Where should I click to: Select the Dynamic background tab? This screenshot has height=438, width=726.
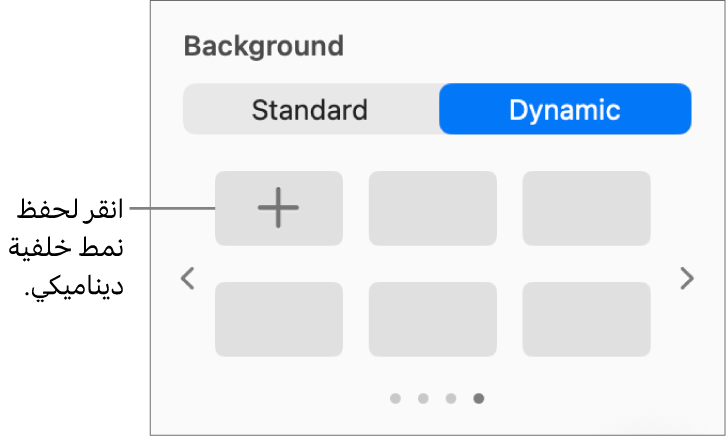point(565,109)
